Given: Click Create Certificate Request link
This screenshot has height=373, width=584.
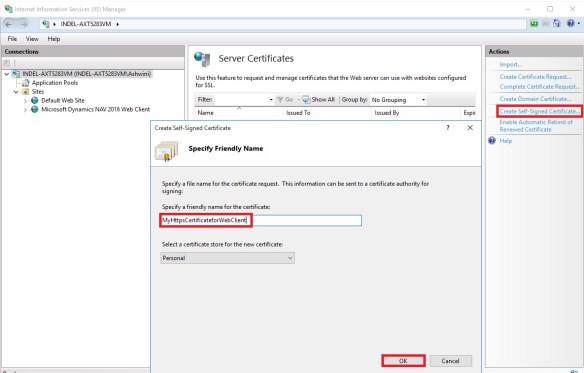Looking at the screenshot, I should click(x=535, y=77).
